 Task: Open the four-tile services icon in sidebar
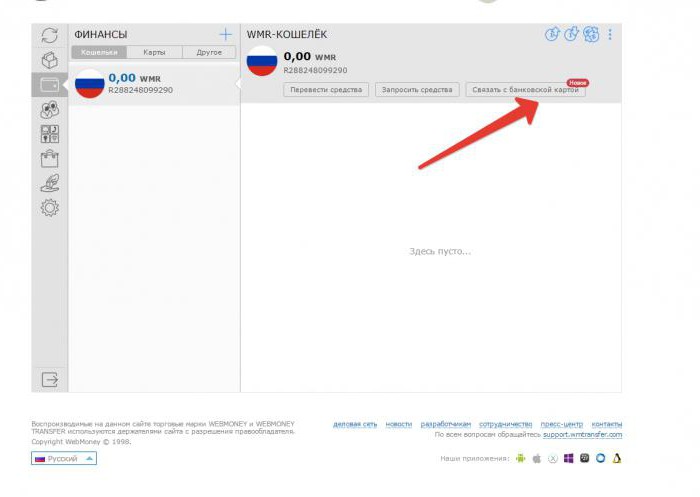[x=50, y=134]
